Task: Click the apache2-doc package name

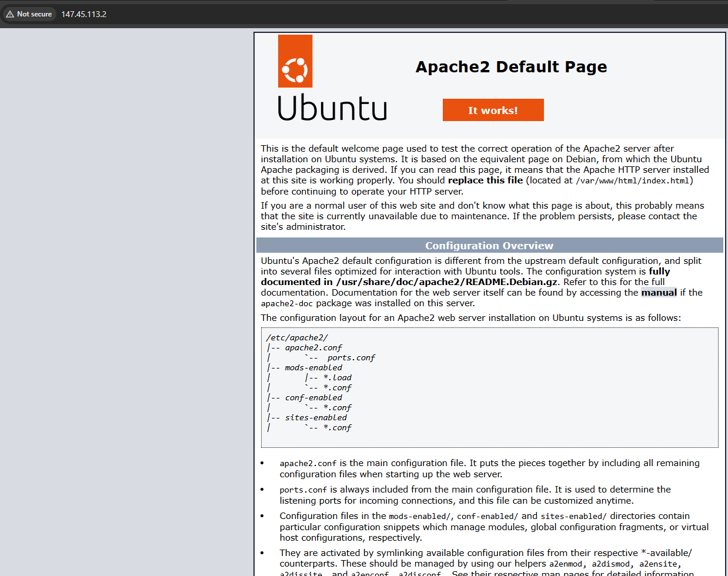Action: [x=287, y=304]
